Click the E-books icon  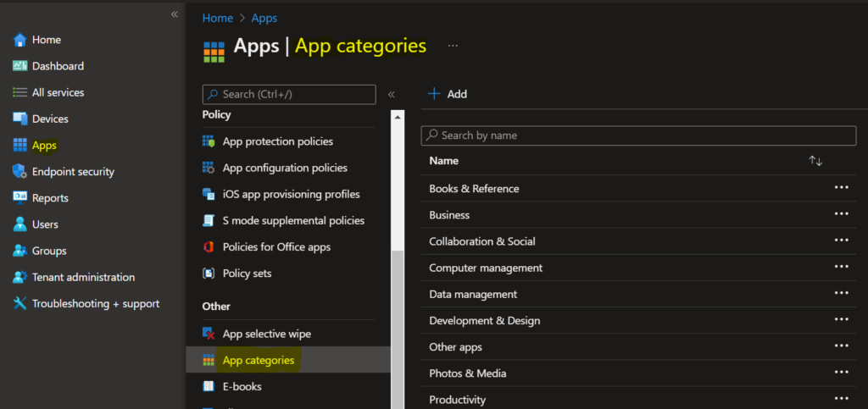(209, 386)
